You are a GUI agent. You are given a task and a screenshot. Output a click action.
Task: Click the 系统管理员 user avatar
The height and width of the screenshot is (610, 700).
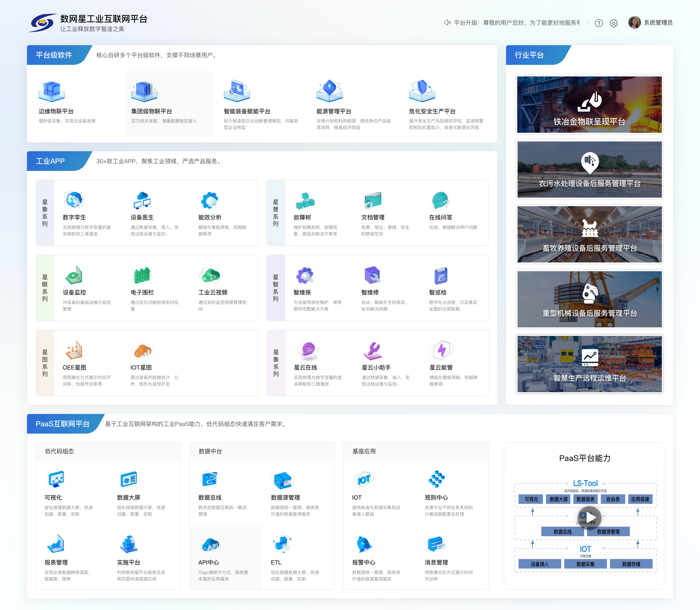(x=634, y=22)
